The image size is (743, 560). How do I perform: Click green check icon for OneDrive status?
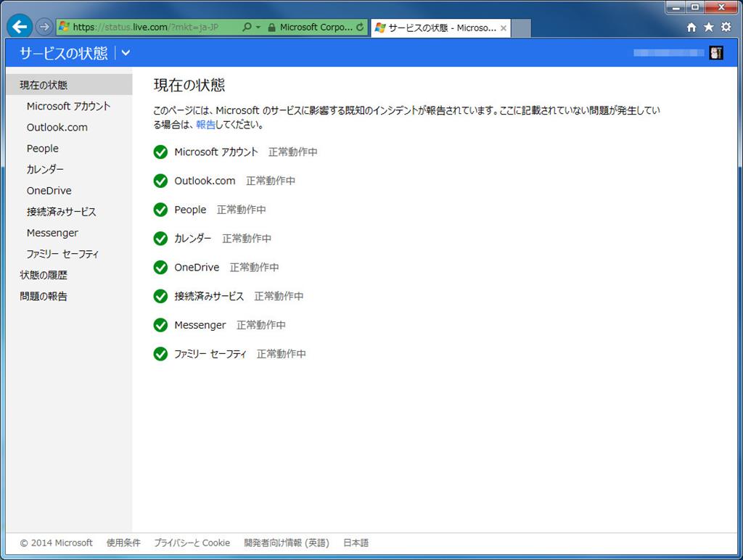pos(160,268)
